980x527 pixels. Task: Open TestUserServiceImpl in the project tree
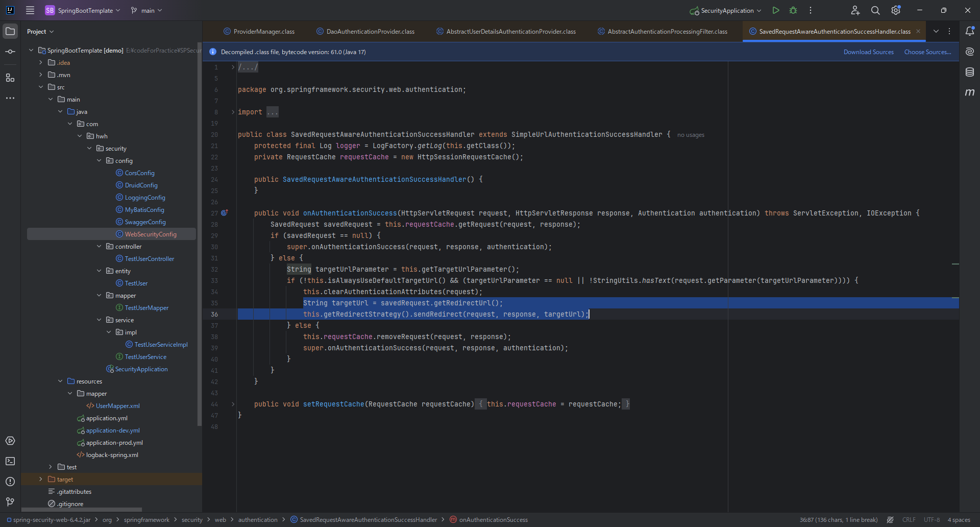[x=161, y=345]
